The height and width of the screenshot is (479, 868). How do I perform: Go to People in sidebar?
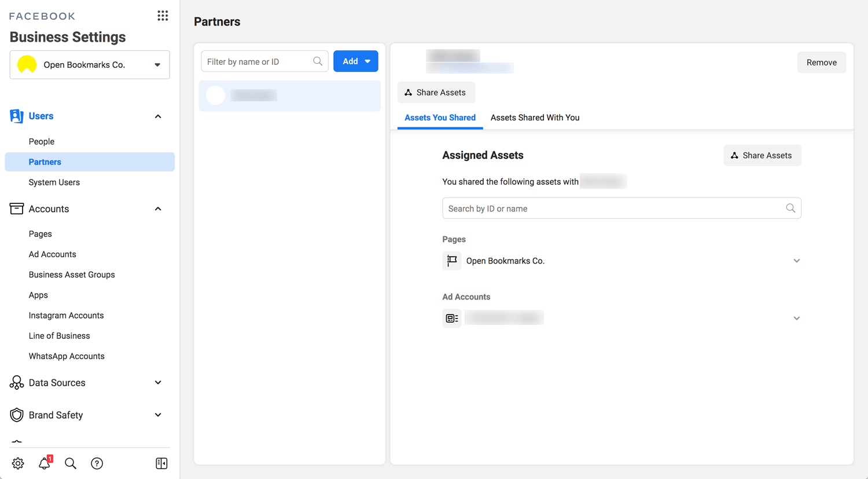coord(42,141)
